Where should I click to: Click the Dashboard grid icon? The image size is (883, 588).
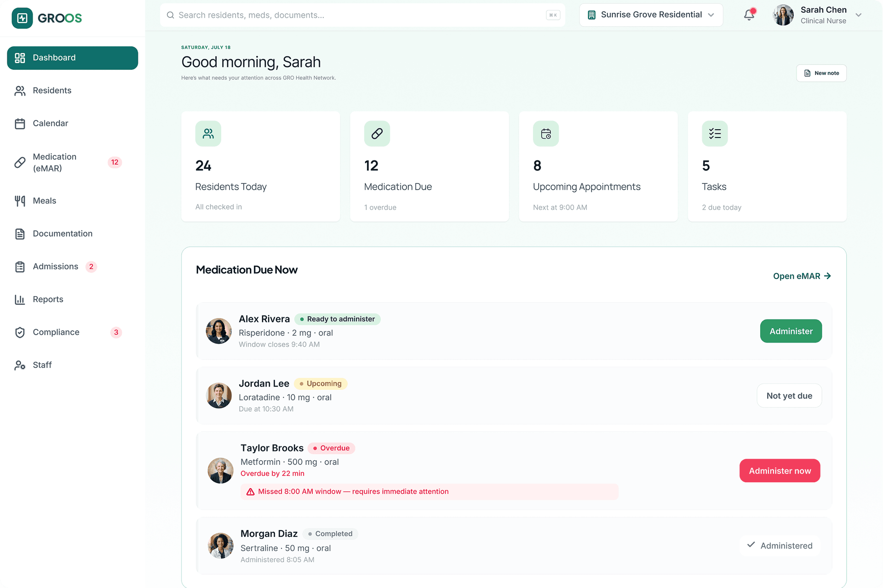click(20, 58)
